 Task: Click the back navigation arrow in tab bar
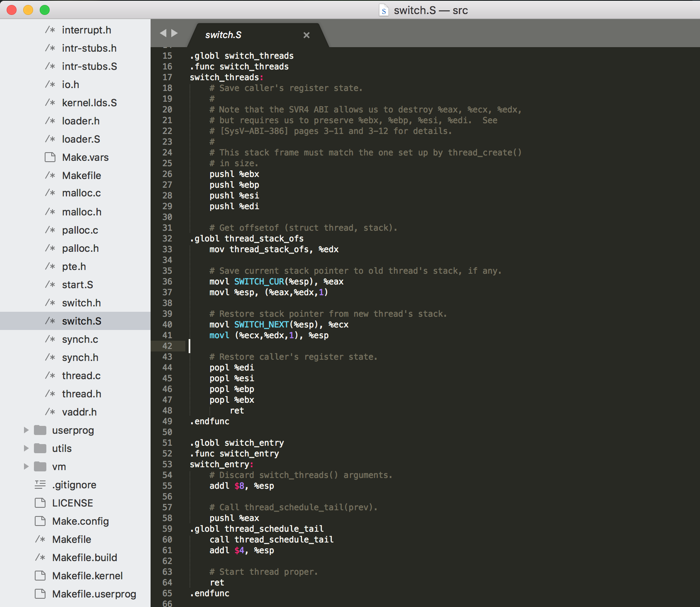tap(163, 33)
